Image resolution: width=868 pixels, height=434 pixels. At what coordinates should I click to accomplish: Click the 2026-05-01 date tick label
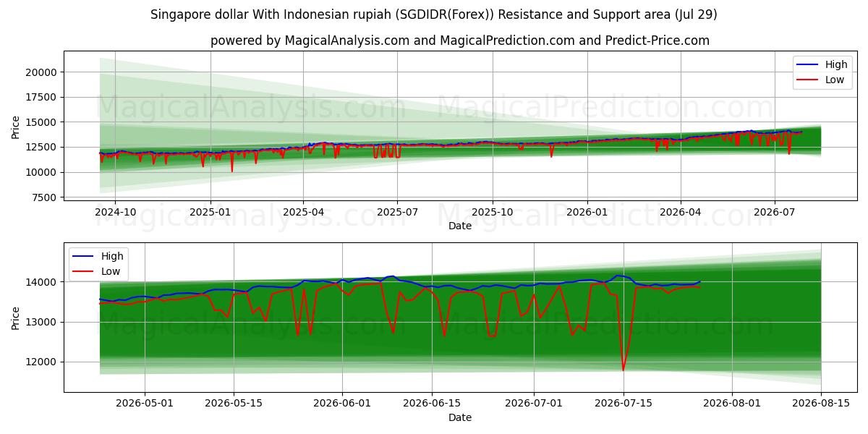click(144, 403)
